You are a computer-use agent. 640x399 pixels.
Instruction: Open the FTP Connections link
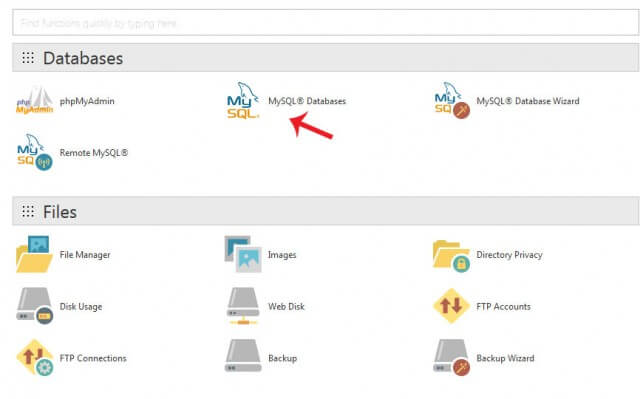pos(93,358)
